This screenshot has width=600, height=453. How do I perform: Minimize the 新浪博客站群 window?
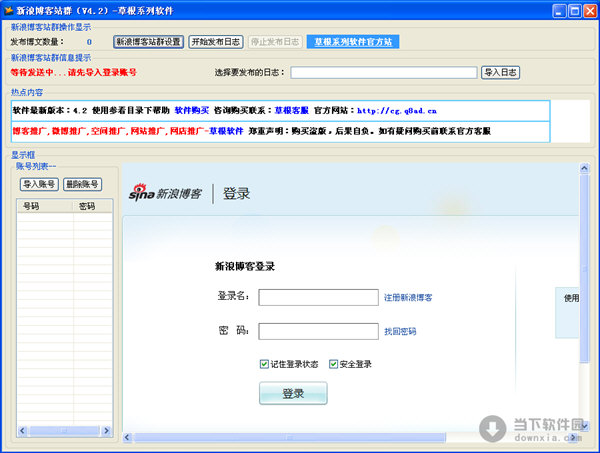pos(559,11)
